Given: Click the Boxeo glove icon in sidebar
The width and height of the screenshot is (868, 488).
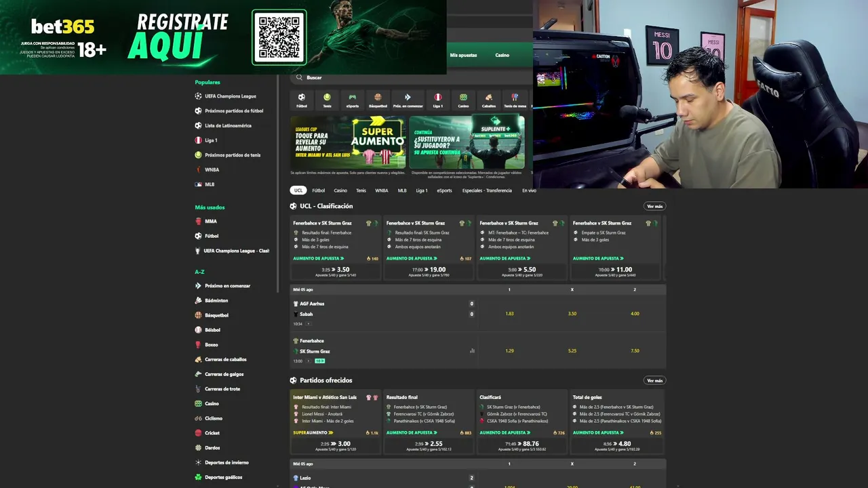Looking at the screenshot, I should (x=199, y=344).
